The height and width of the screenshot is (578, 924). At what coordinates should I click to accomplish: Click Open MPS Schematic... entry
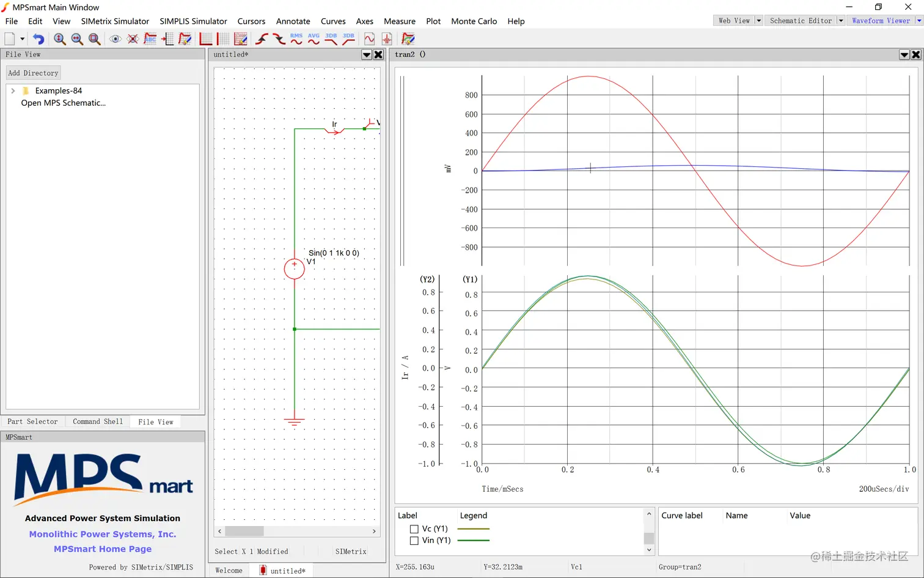point(64,103)
